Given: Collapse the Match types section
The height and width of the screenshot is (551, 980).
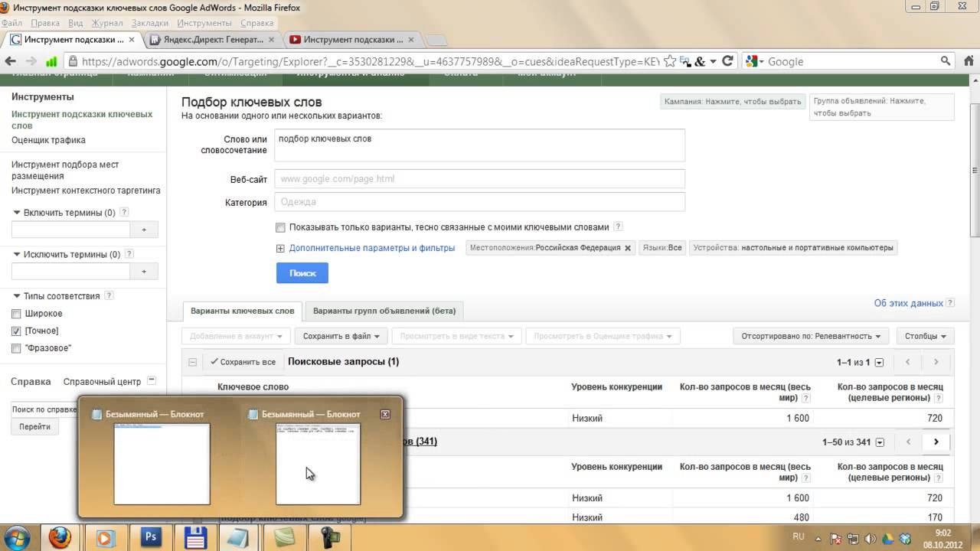Looking at the screenshot, I should pos(17,295).
